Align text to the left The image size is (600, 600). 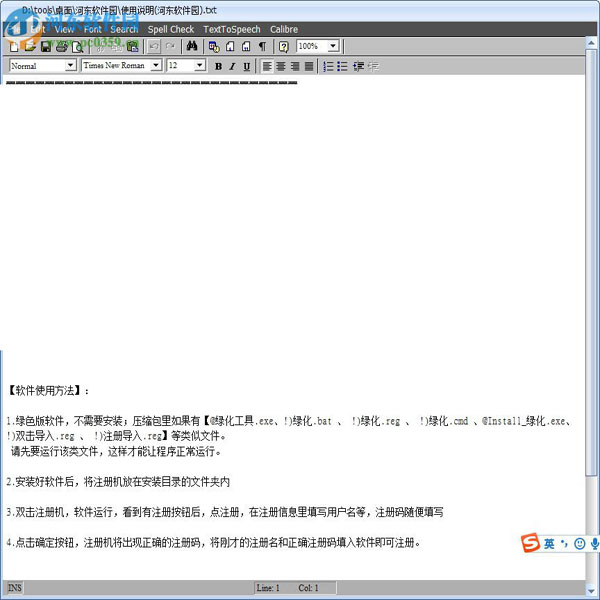(x=267, y=67)
